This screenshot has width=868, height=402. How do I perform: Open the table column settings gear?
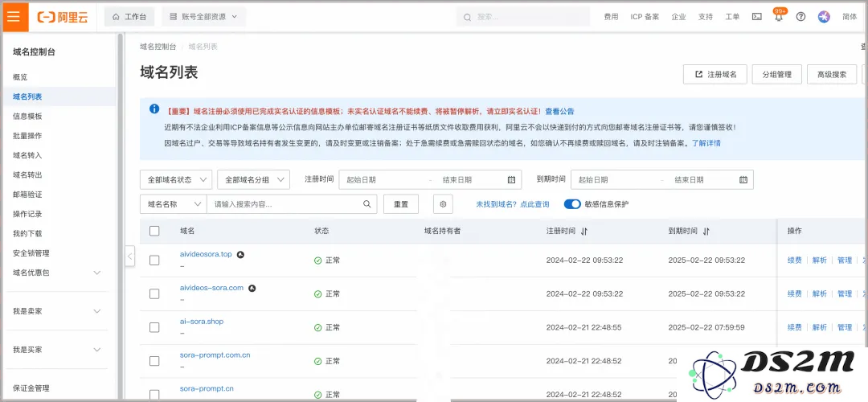443,203
